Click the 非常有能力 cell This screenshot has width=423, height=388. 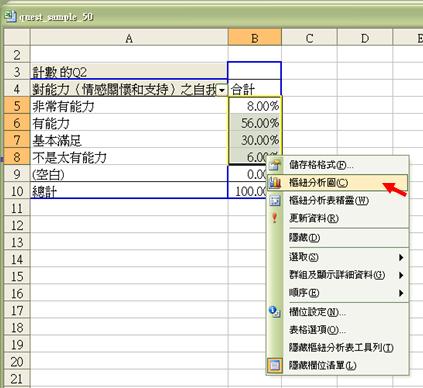click(129, 106)
